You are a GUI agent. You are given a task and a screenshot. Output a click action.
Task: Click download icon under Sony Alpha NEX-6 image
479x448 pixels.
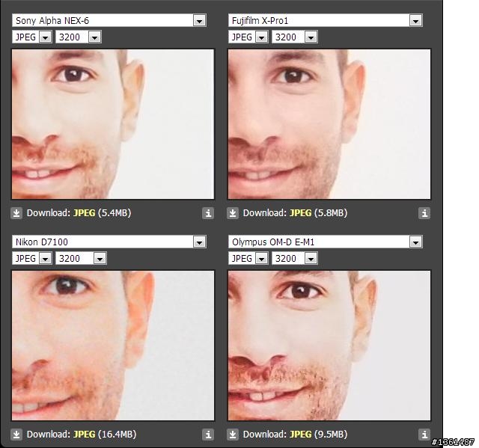point(16,213)
